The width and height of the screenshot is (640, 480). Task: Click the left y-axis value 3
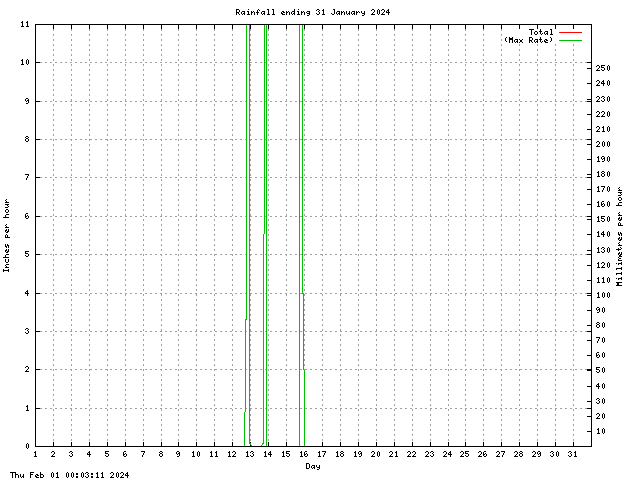pos(27,331)
